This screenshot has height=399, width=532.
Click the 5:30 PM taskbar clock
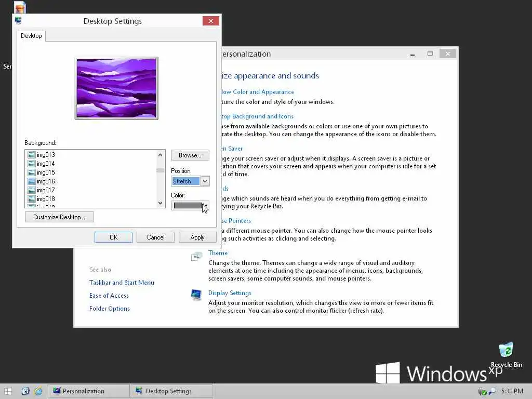coord(512,391)
